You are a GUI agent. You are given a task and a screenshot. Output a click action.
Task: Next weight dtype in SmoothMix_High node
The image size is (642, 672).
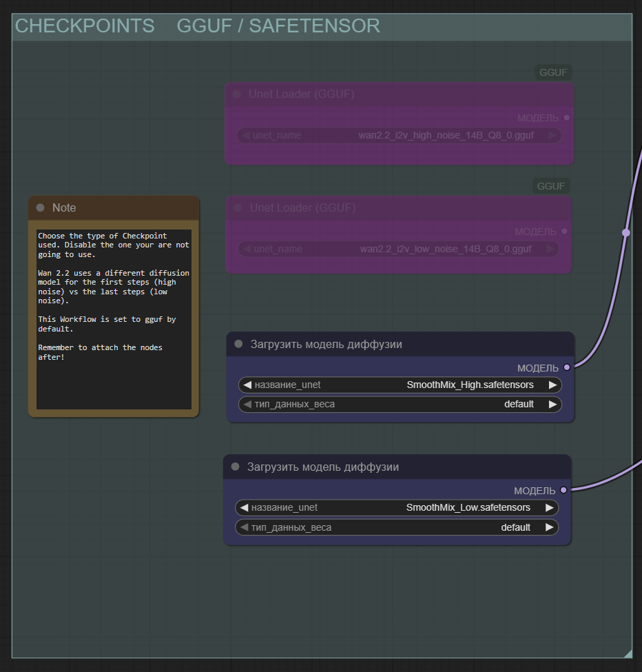pos(553,404)
